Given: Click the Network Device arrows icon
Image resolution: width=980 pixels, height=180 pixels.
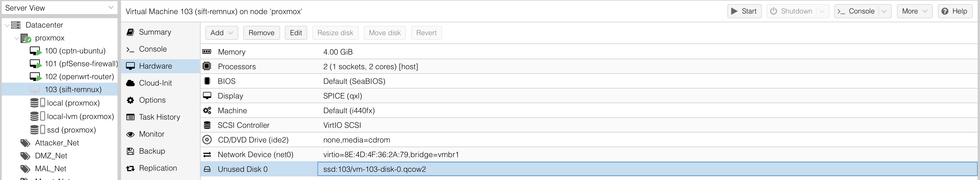Looking at the screenshot, I should pyautogui.click(x=207, y=154).
